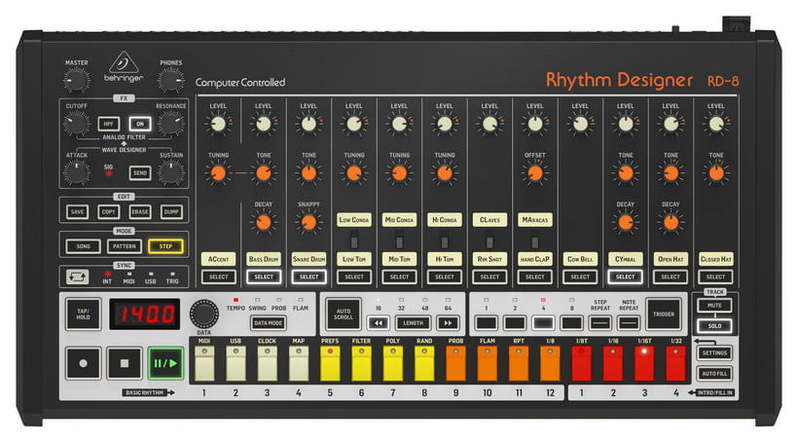
Task: Tap red fill key labeled 1/16
Action: pyautogui.click(x=613, y=364)
